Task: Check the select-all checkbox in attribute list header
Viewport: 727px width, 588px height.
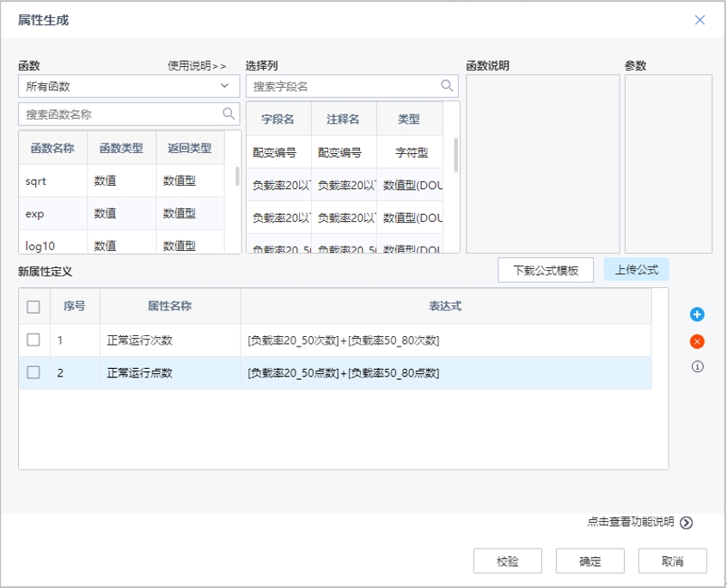Action: tap(33, 308)
